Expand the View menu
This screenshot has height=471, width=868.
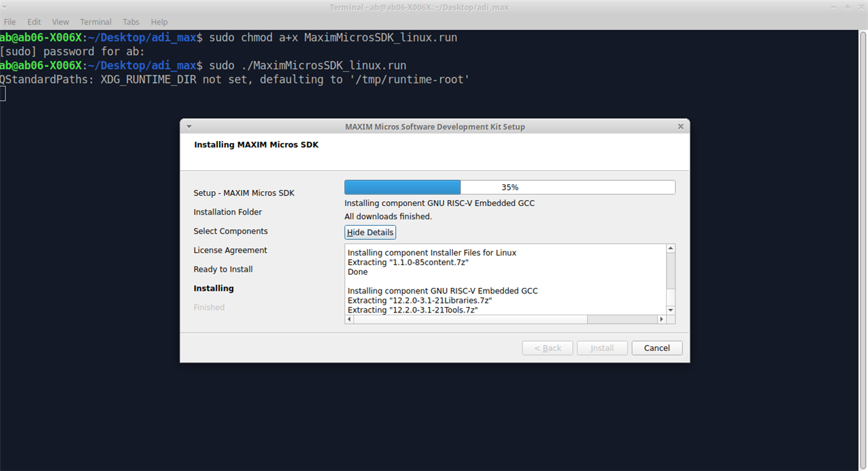[x=60, y=22]
